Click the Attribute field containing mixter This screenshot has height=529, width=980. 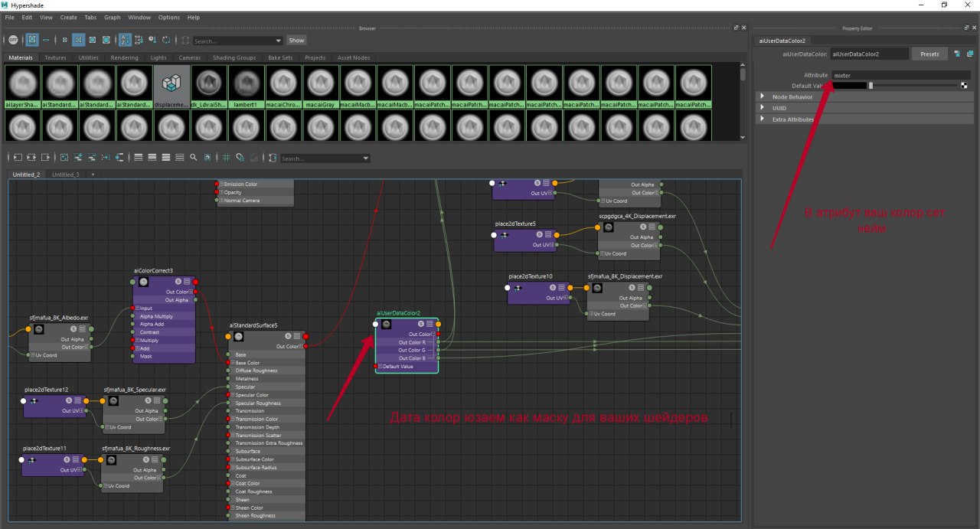(x=901, y=75)
